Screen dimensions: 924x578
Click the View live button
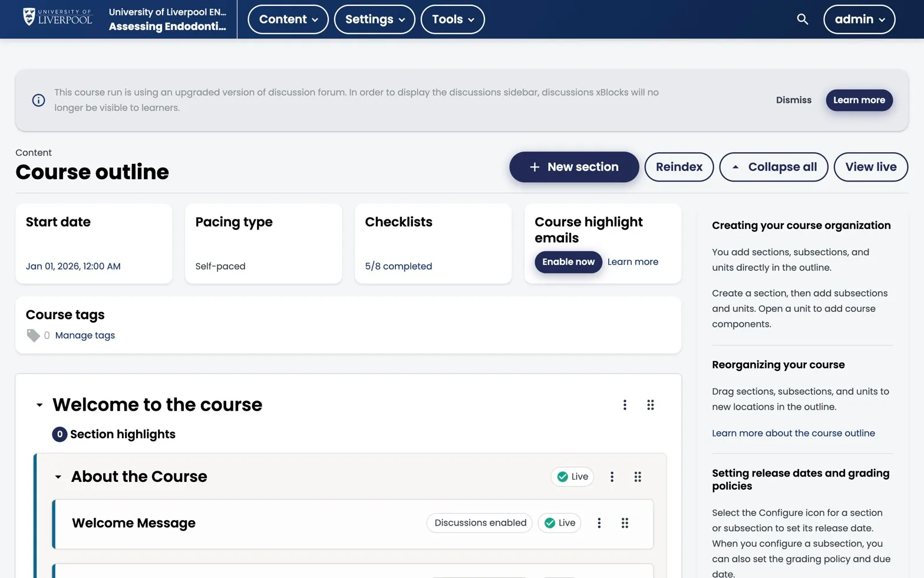tap(871, 167)
